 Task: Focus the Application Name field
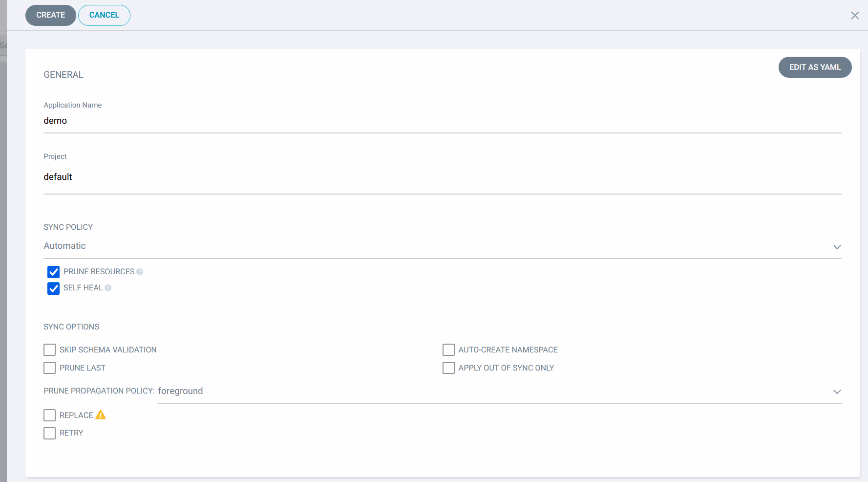442,121
